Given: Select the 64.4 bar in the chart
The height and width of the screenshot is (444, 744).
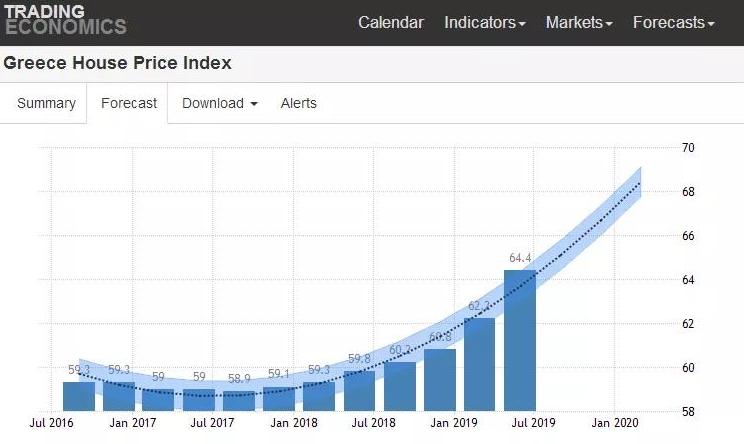Looking at the screenshot, I should pyautogui.click(x=520, y=340).
